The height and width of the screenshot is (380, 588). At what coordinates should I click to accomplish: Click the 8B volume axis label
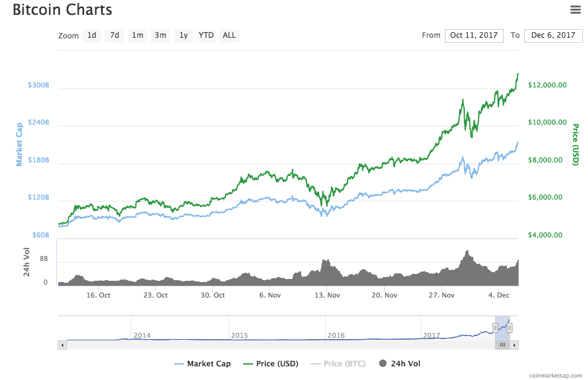[x=44, y=258]
